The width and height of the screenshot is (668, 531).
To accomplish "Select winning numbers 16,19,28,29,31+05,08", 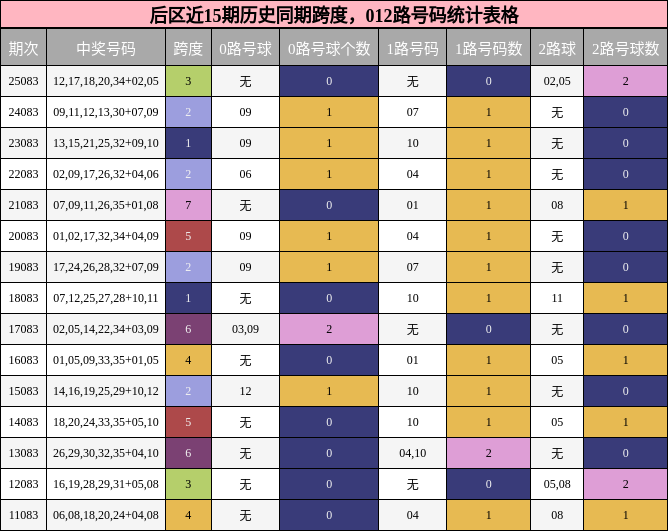I will [x=106, y=484].
